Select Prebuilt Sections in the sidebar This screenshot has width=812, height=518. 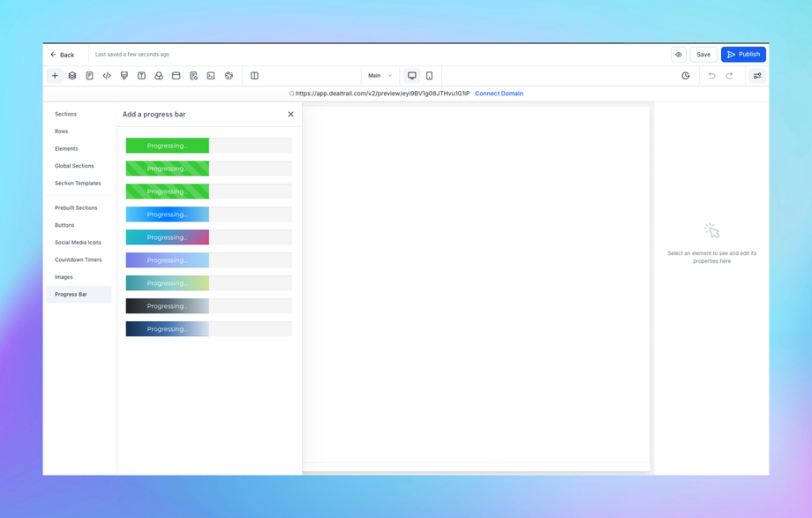point(76,207)
